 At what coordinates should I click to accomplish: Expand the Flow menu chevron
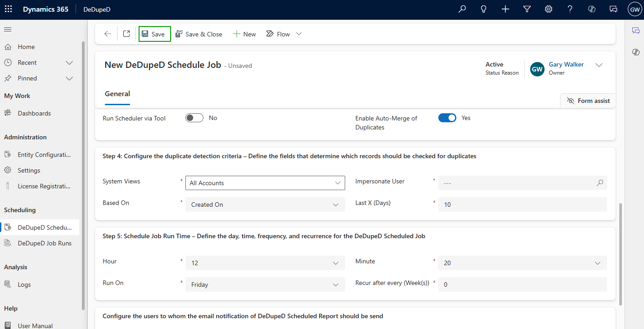pos(299,34)
